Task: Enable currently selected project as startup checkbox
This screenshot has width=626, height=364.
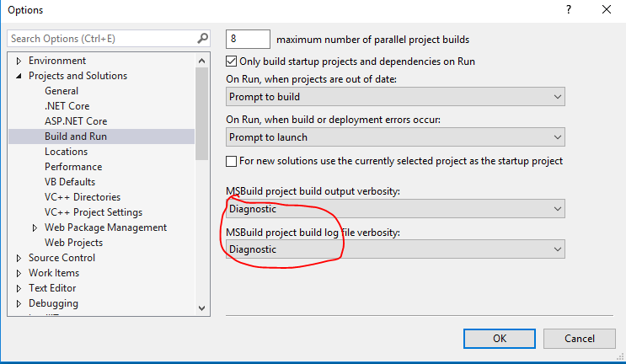Action: [233, 161]
